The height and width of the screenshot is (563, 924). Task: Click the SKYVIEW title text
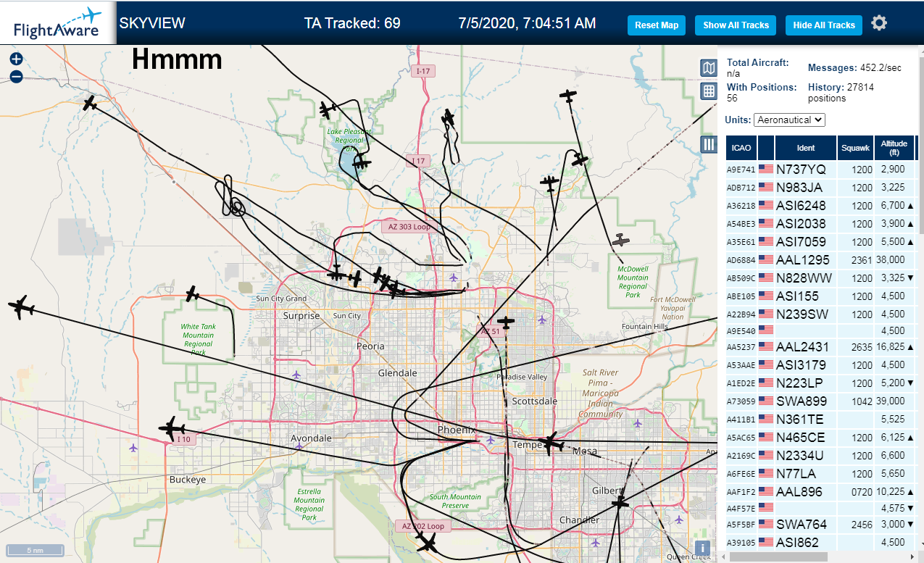click(x=152, y=23)
